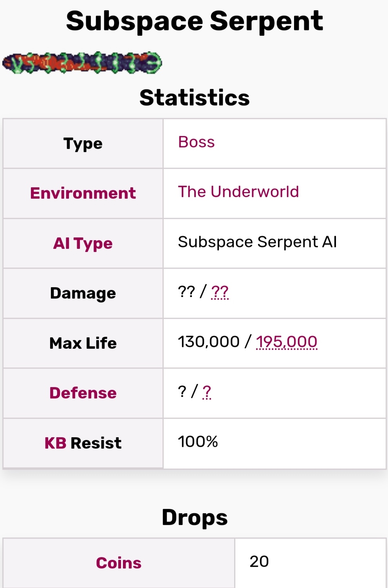The width and height of the screenshot is (388, 588).
Task: Open the AI Type header link
Action: coord(83,243)
